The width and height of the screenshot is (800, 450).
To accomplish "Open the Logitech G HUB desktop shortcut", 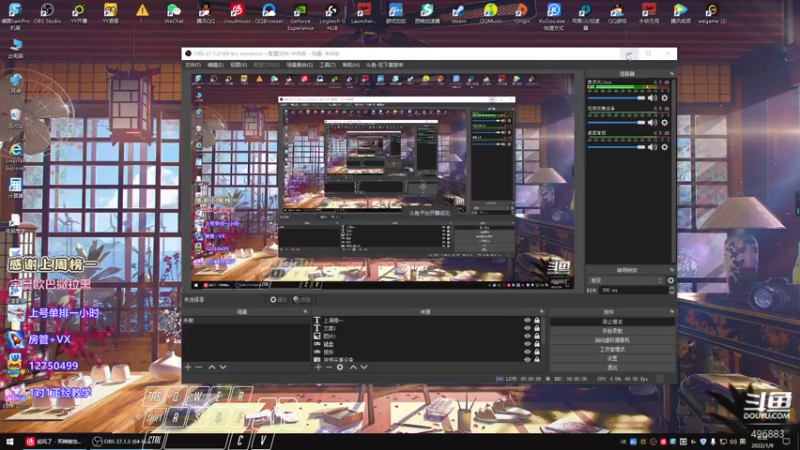I will [332, 16].
